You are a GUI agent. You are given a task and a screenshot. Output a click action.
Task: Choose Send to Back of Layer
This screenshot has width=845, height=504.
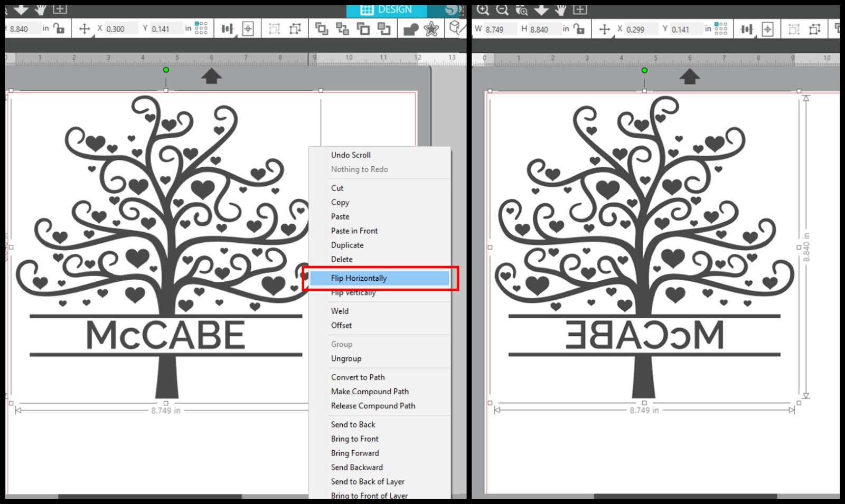(x=368, y=481)
